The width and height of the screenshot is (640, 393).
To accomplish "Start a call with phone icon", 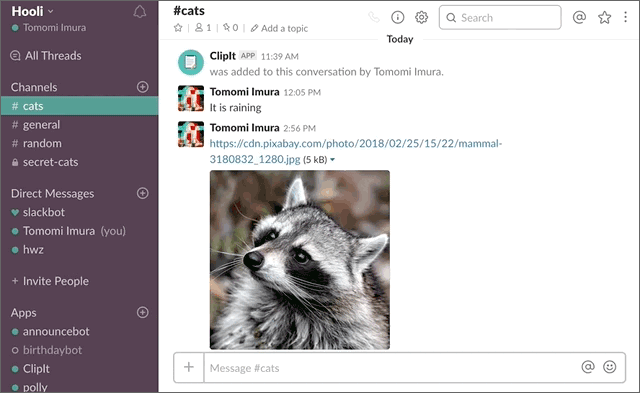I will point(373,17).
